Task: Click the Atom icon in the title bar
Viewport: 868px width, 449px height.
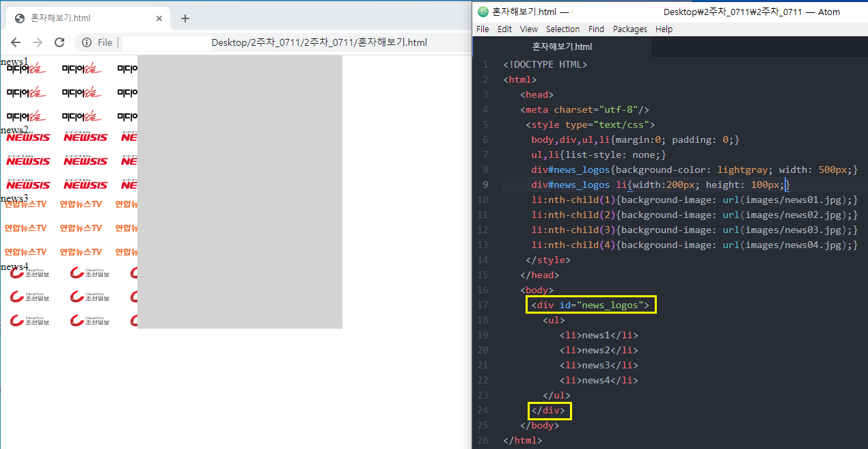Action: click(x=483, y=12)
